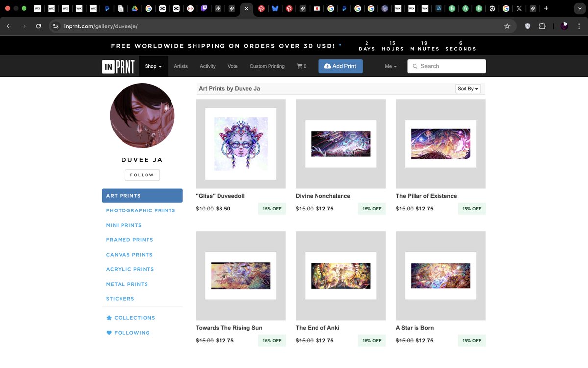Open Custom Printing page
The image size is (588, 368).
pos(267,66)
